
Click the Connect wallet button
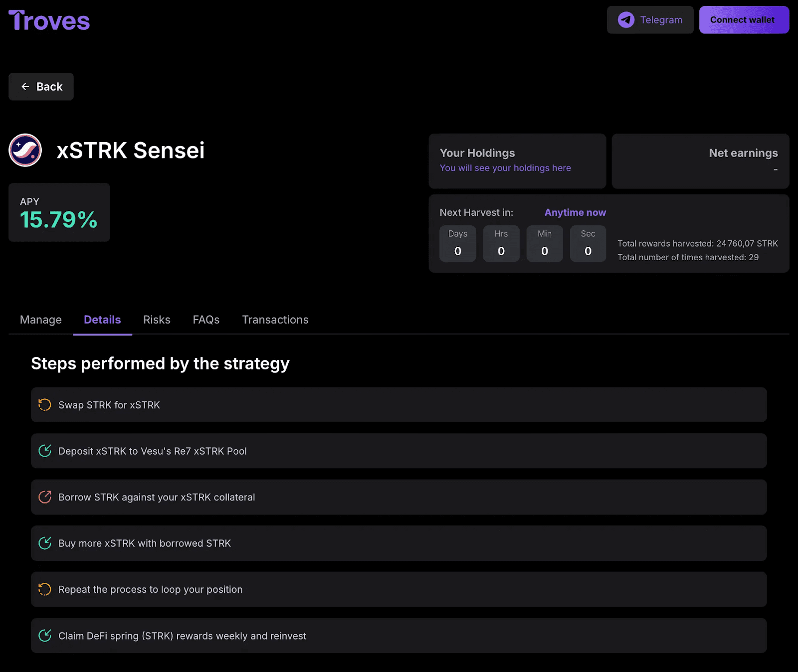click(x=744, y=20)
